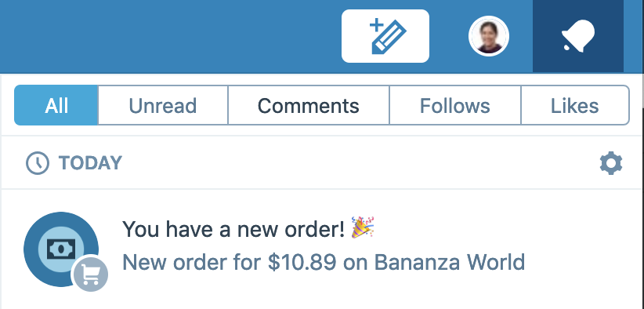This screenshot has width=644, height=309.
Task: Open notification settings gear icon
Action: click(x=611, y=163)
